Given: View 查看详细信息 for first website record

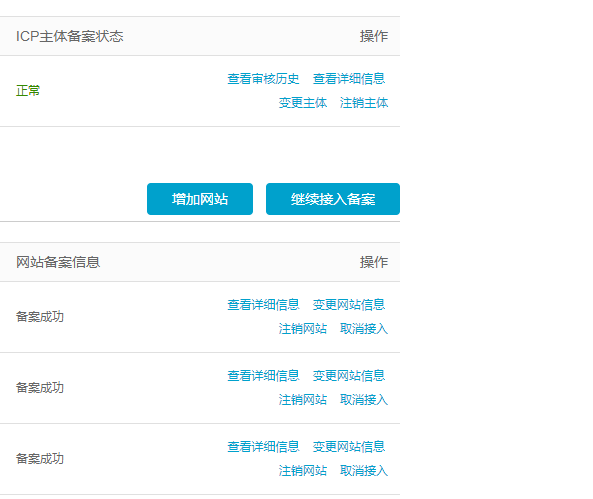Looking at the screenshot, I should click(x=263, y=305).
